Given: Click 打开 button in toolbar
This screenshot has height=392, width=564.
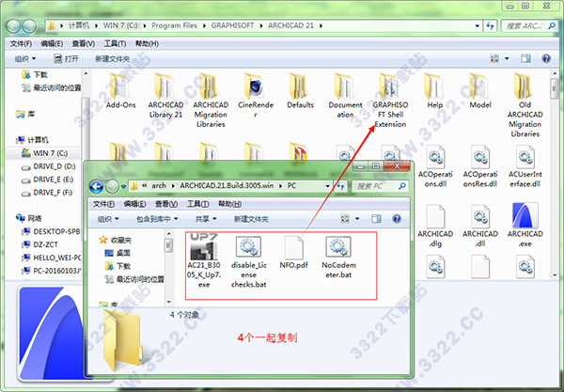Looking at the screenshot, I should coord(66,58).
